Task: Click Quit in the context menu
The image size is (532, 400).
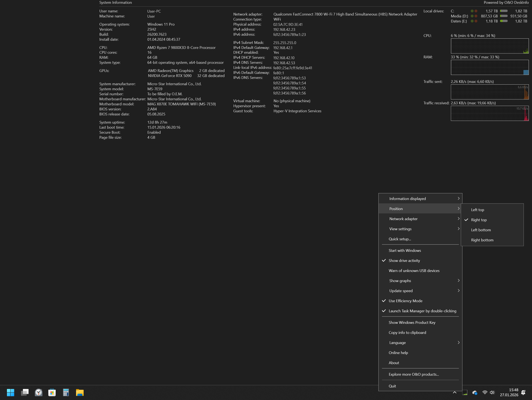Action: click(392, 386)
